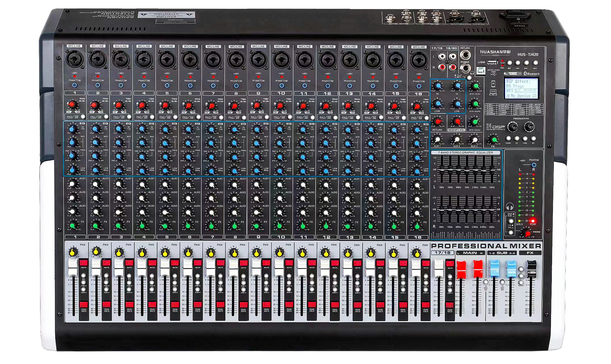Click channel 1 yellow PAN knob
The image size is (611, 364).
pyautogui.click(x=73, y=252)
